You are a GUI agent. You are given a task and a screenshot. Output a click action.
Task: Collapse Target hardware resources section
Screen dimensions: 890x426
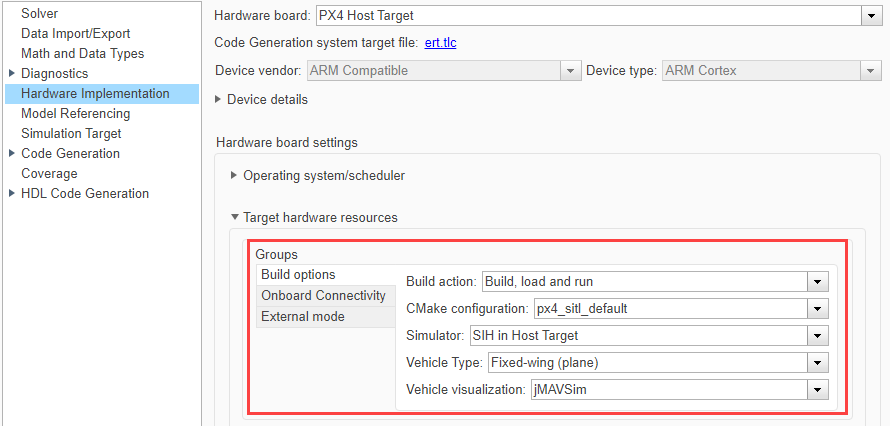(234, 217)
